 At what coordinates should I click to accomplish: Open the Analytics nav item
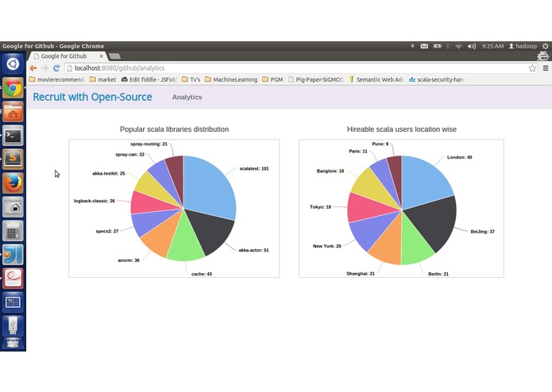[187, 97]
